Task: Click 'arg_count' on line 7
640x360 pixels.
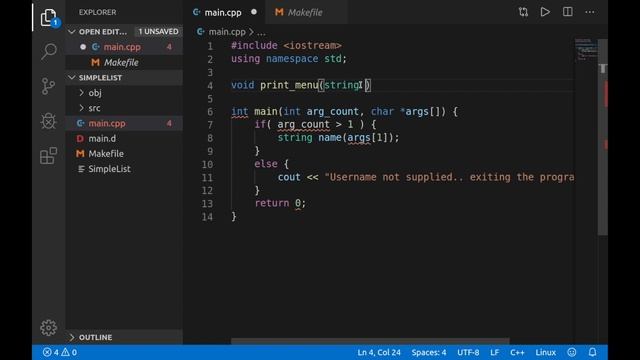Action: [x=303, y=124]
